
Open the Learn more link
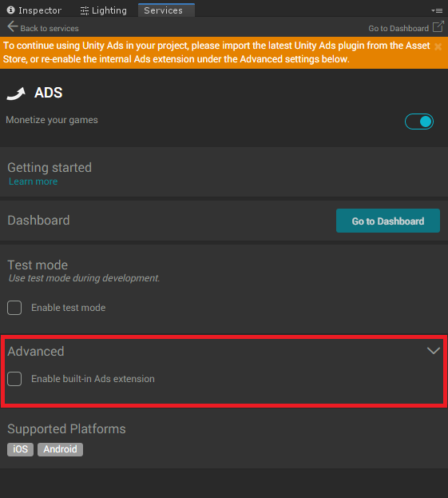pyautogui.click(x=33, y=181)
